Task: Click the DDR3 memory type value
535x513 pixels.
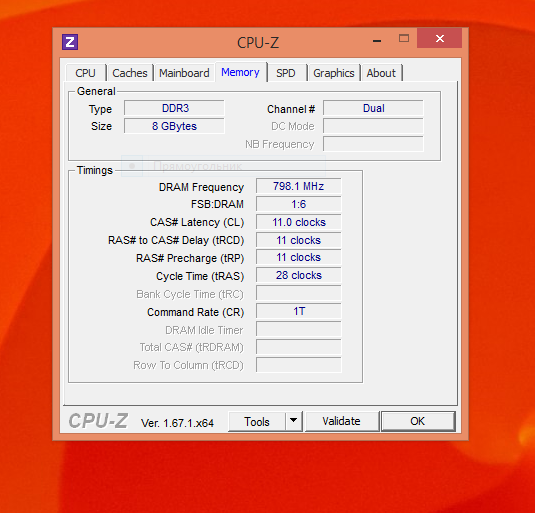Action: click(x=174, y=108)
